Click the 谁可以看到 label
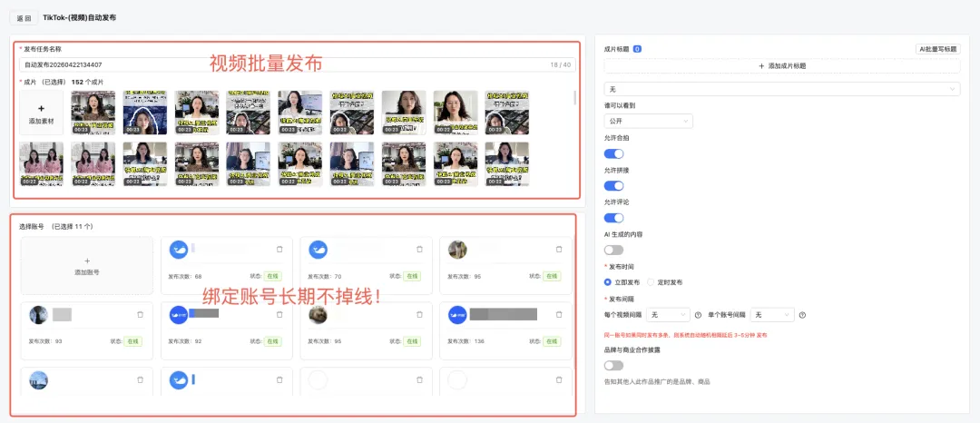Screen dimensions: 980x423 coord(619,105)
